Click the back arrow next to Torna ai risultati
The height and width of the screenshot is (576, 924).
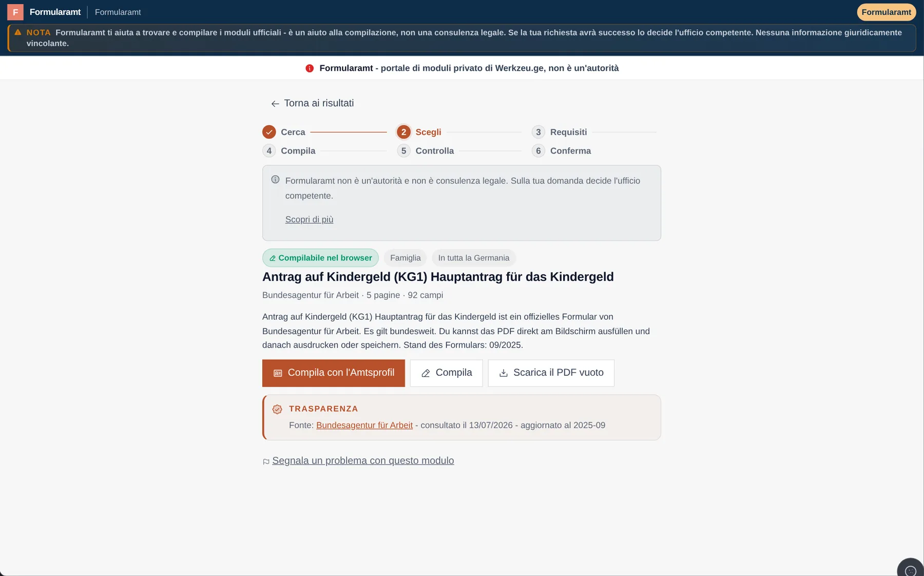pos(275,104)
